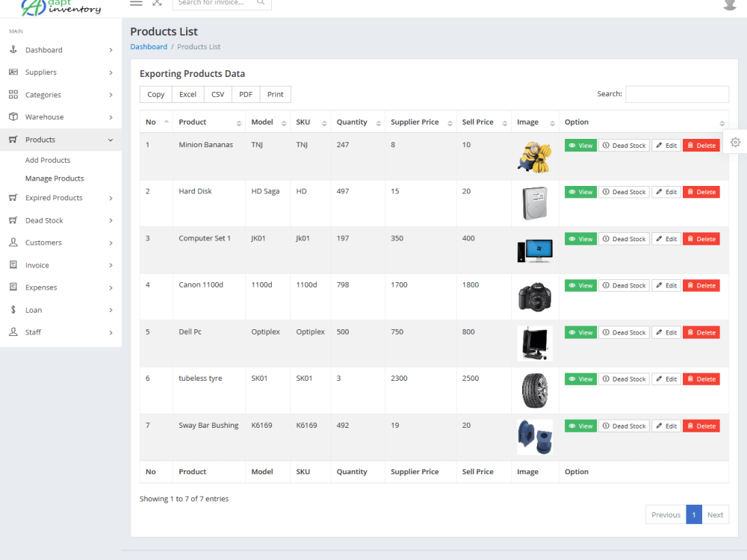Export products as CSV
The image size is (747, 560).
(x=217, y=94)
